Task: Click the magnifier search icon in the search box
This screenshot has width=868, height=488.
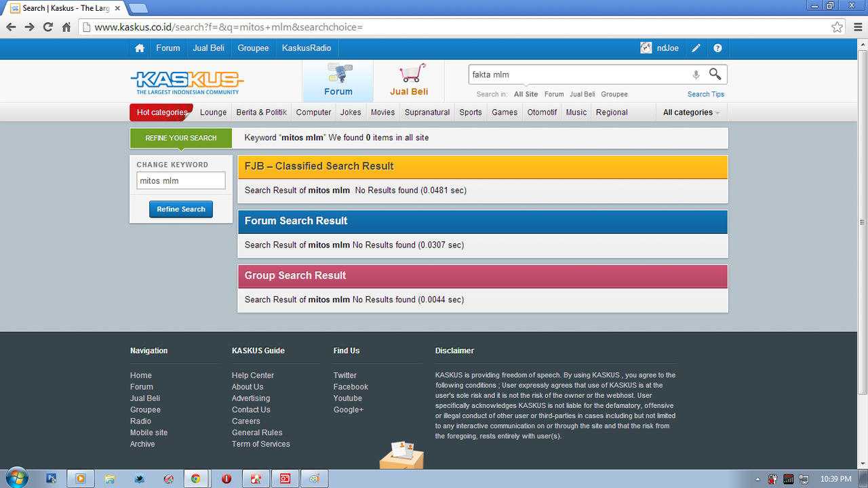Action: click(x=715, y=74)
